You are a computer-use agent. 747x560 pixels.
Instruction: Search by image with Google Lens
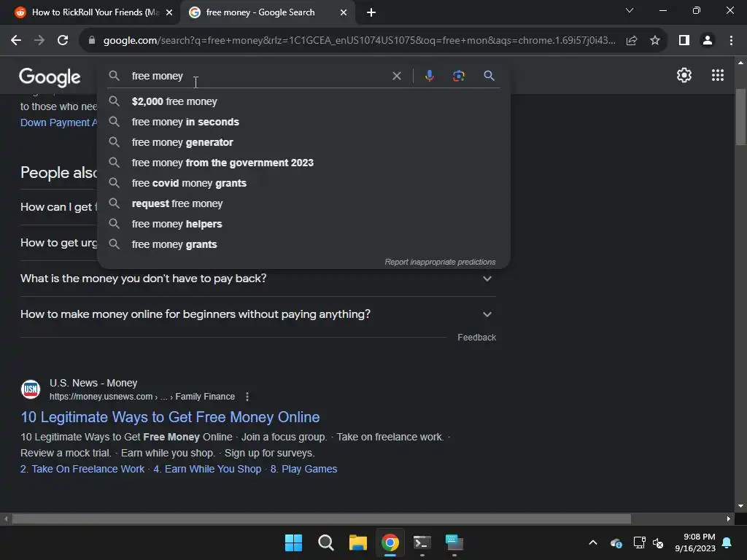(459, 76)
